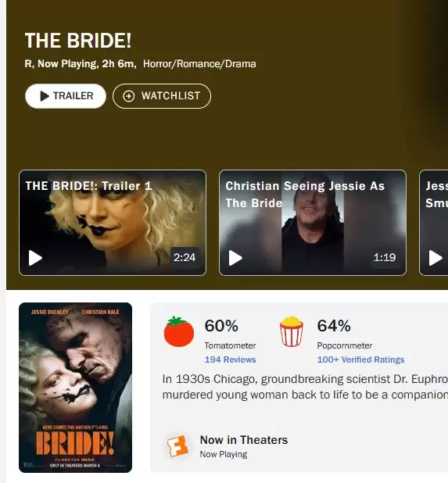Viewport: 448px width, 483px height.
Task: Click the Christian Seeing Jessie As The Bride title
Action: pyautogui.click(x=305, y=195)
